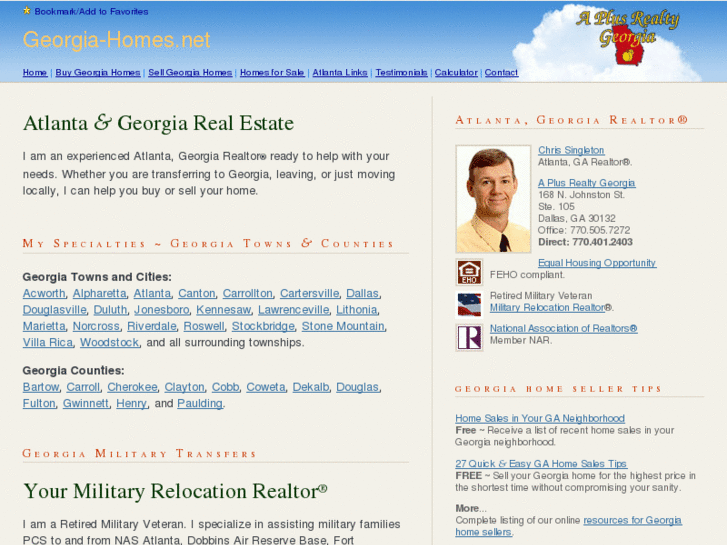Open National Association of Realtors text link

click(x=563, y=328)
